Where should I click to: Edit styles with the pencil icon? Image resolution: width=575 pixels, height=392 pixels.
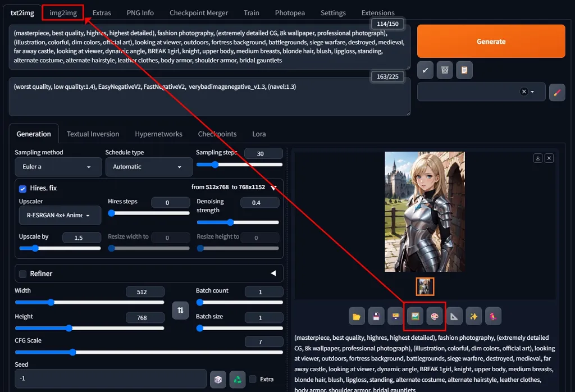tap(557, 93)
